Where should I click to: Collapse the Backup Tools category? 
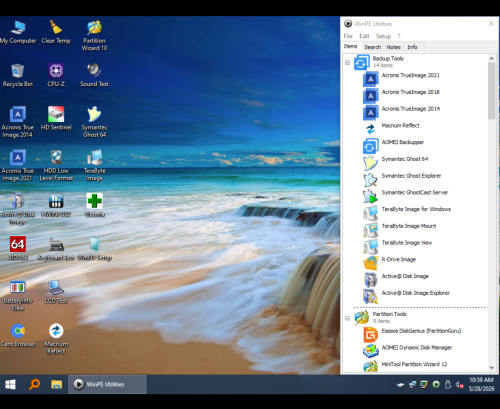point(347,63)
